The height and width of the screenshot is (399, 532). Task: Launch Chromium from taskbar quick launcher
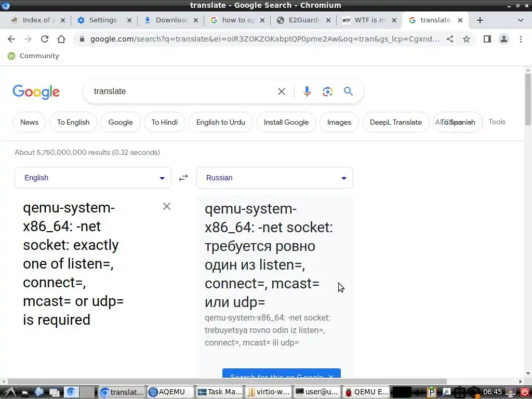pos(71,392)
